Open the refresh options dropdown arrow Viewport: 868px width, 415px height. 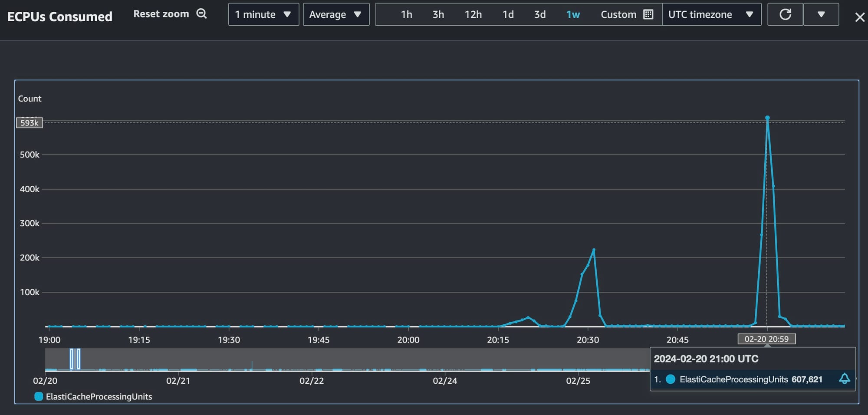[x=821, y=14]
